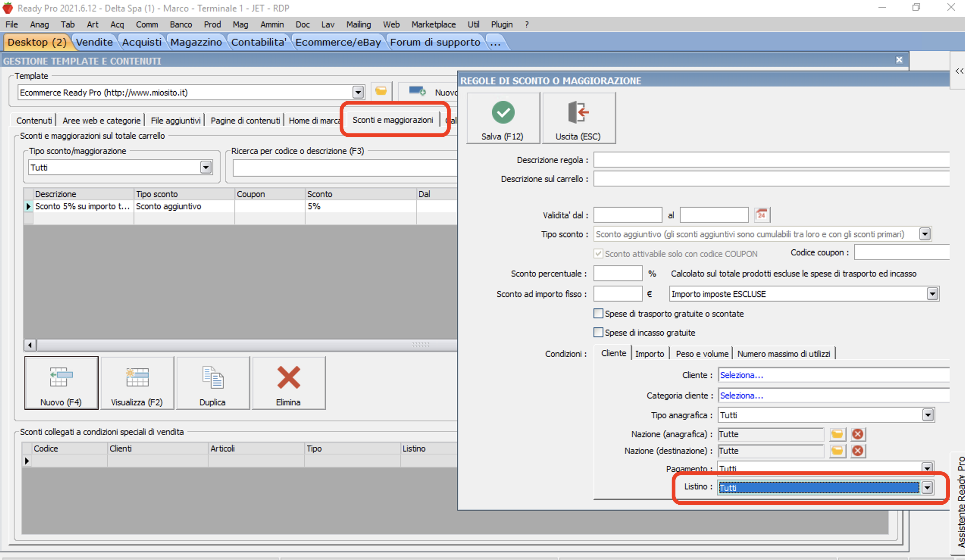
Task: Click the Duplica button
Action: point(213,383)
